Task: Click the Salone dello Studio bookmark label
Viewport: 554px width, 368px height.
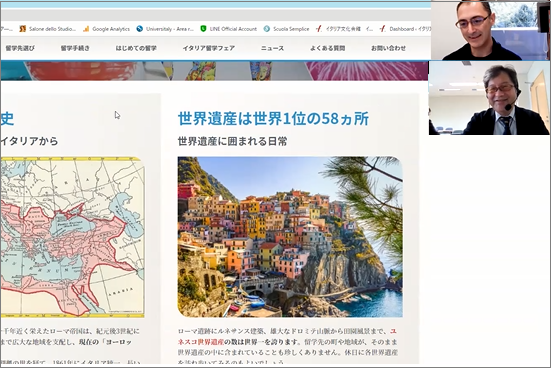Action: coord(52,29)
